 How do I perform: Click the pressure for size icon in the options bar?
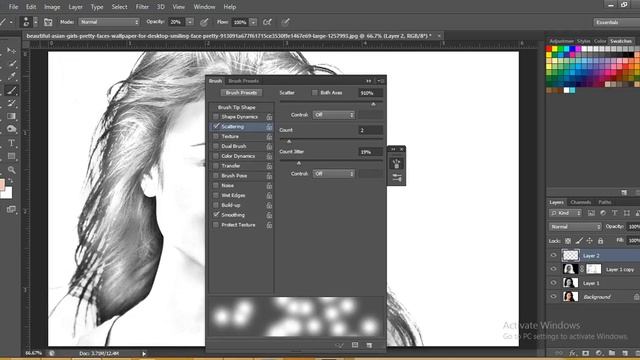click(285, 22)
